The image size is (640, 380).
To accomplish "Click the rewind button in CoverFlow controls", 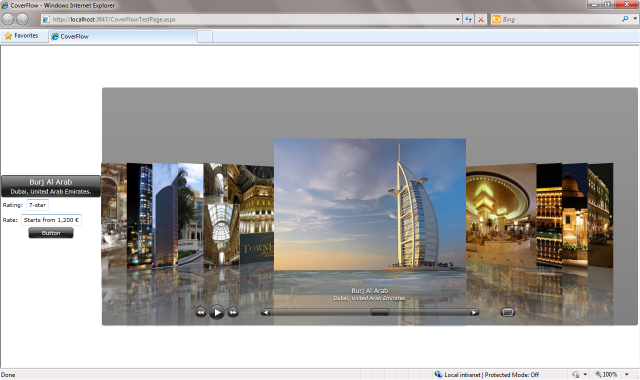I will pyautogui.click(x=200, y=313).
